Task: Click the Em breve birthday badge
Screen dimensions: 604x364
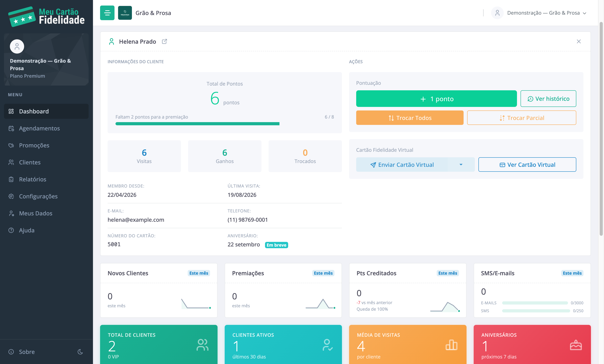Action: [x=276, y=245]
